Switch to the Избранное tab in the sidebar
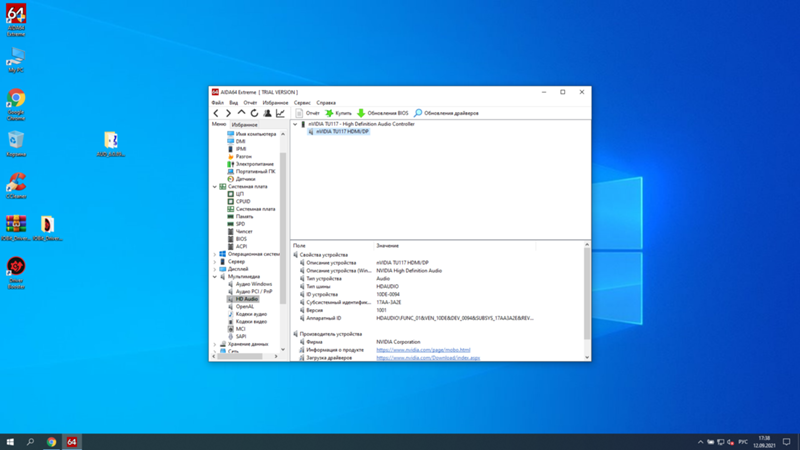 point(244,125)
